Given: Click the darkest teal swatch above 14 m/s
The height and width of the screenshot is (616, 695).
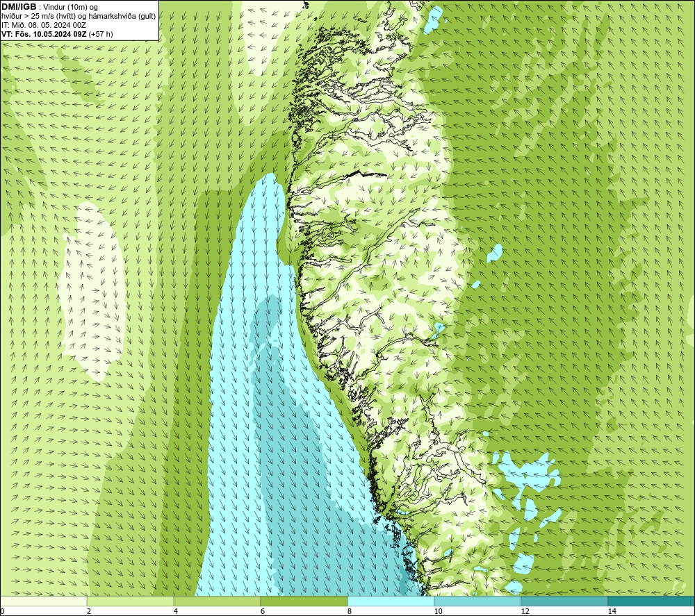Looking at the screenshot, I should (x=652, y=601).
